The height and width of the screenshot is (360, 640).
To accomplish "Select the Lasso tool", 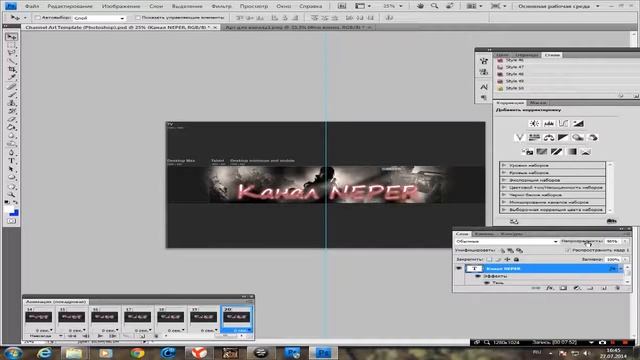I will point(11,53).
